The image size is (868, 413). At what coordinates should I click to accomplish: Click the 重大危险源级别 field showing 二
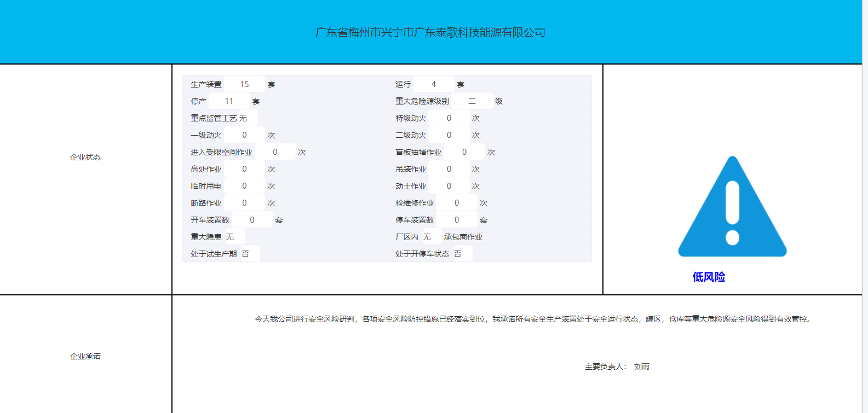[x=472, y=101]
